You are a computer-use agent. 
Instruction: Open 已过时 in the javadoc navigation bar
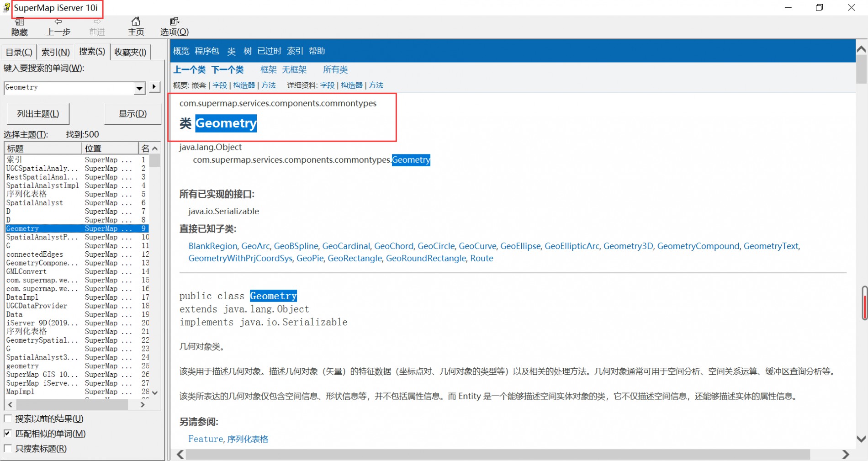(x=270, y=51)
